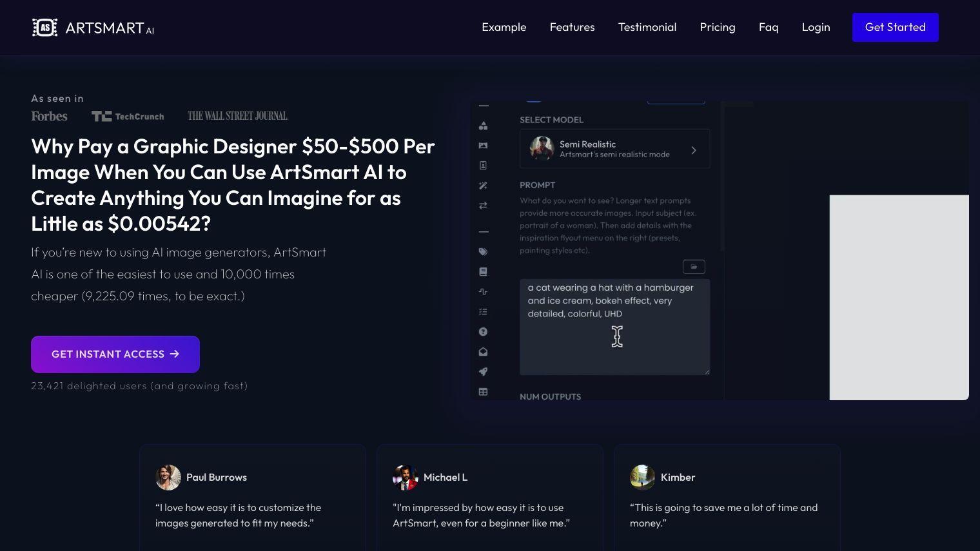Click the ArtSmart AI logo icon
980x551 pixels.
pyautogui.click(x=44, y=27)
